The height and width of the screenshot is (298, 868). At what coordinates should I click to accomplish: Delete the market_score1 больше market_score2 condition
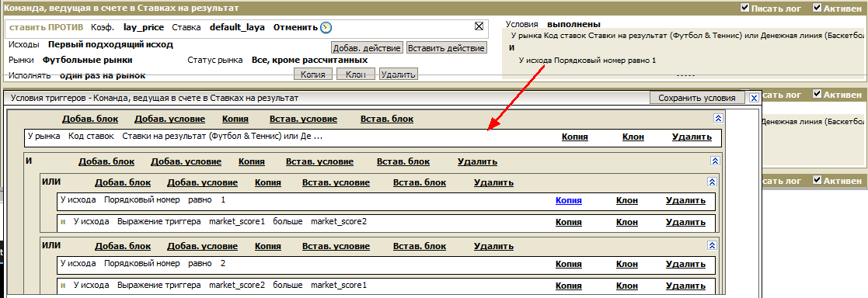[x=686, y=222]
